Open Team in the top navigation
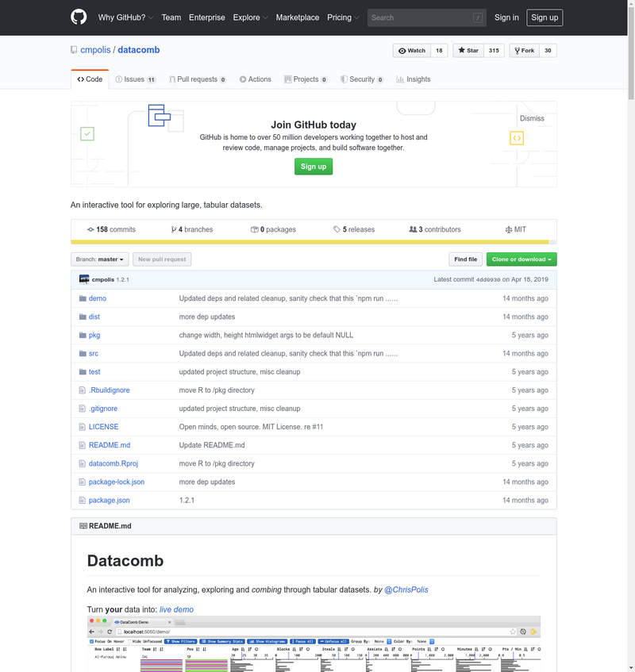635x672 pixels. [171, 17]
